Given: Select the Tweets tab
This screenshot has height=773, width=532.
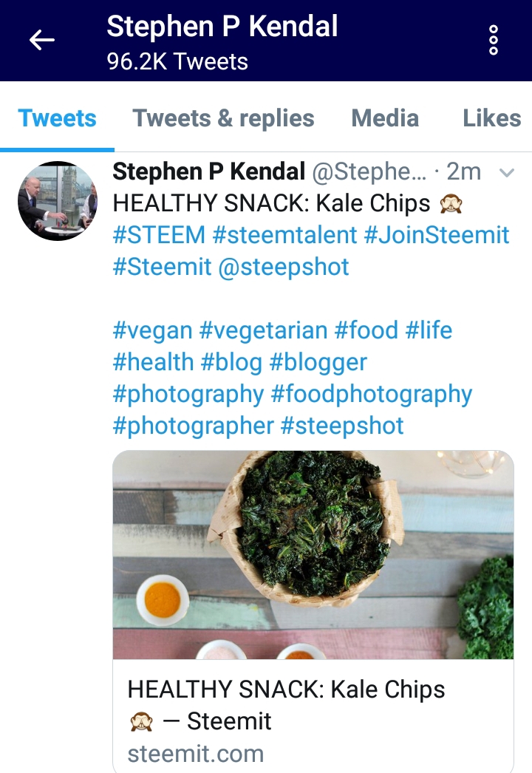Looking at the screenshot, I should [57, 118].
